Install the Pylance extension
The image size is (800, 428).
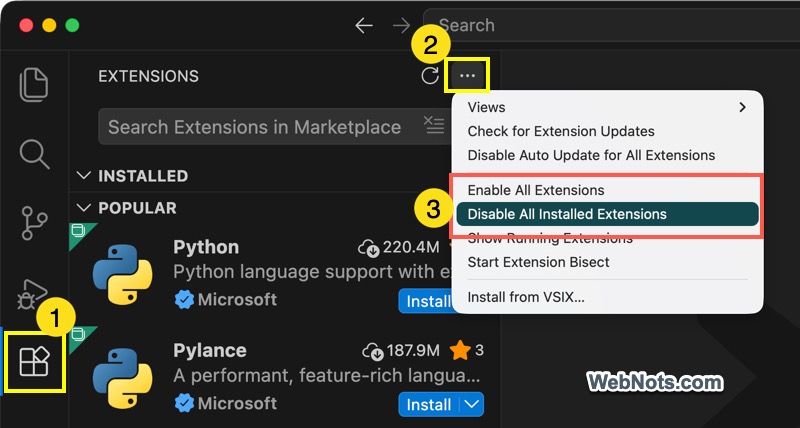pos(429,405)
